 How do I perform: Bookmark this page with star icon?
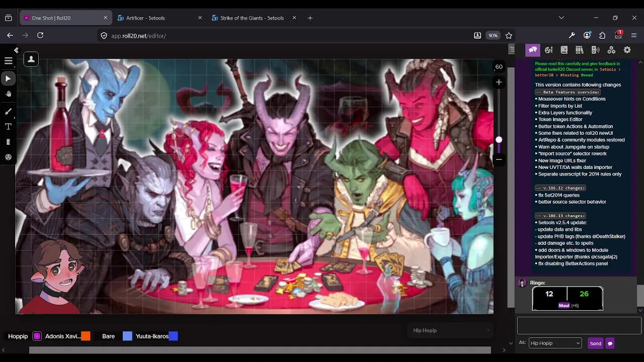509,36
